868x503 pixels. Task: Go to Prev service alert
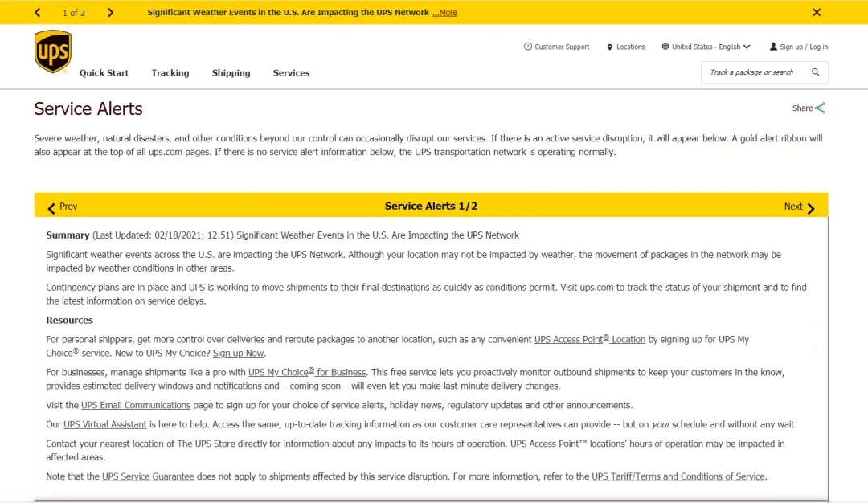[x=68, y=207]
